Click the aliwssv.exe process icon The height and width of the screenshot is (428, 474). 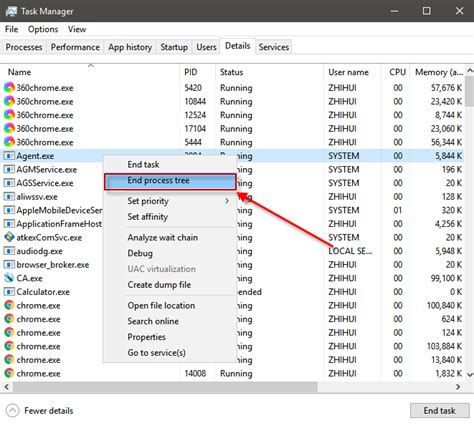pos(9,197)
